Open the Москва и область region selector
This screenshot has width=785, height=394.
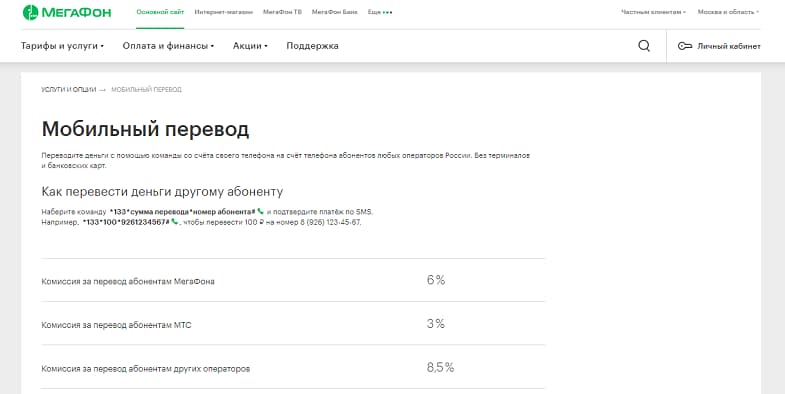[728, 12]
